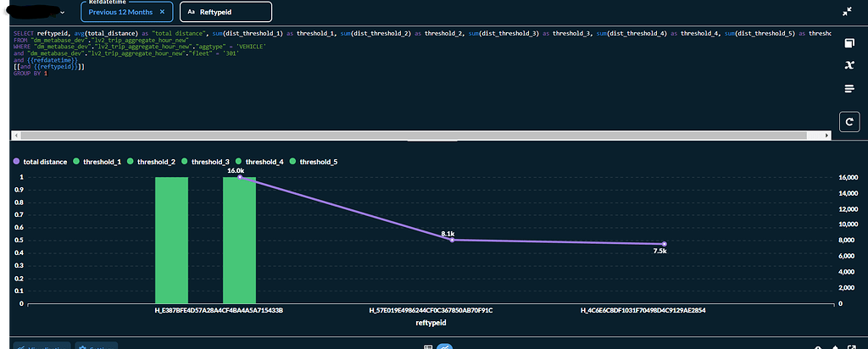The width and height of the screenshot is (868, 349).
Task: Run the query with the refresh button
Action: pyautogui.click(x=849, y=122)
